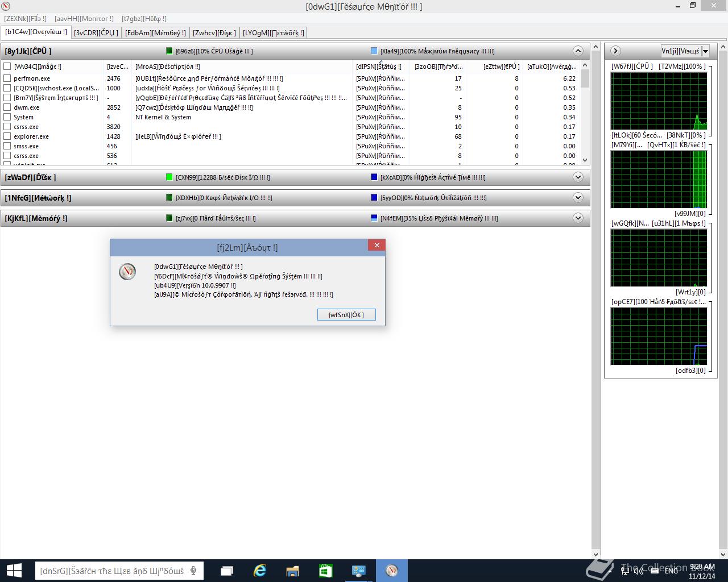This screenshot has height=582, width=728.
Task: Click the Hard Faults/sec memory graph
Action: (659, 336)
